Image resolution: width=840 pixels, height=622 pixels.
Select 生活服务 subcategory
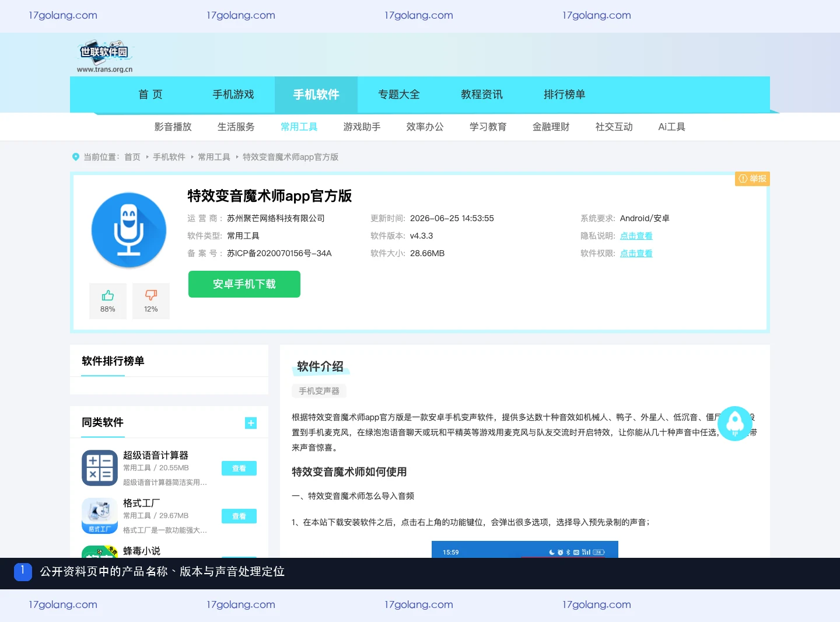coord(236,127)
